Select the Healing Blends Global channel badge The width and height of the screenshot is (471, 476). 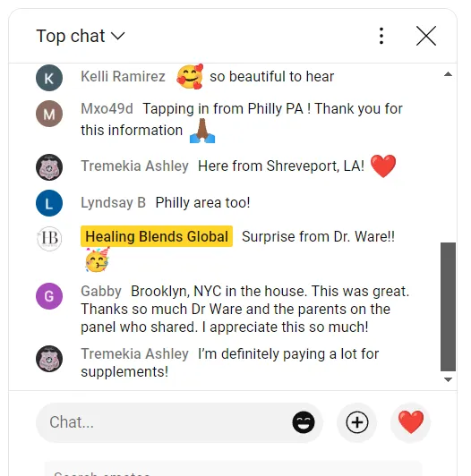pos(157,236)
